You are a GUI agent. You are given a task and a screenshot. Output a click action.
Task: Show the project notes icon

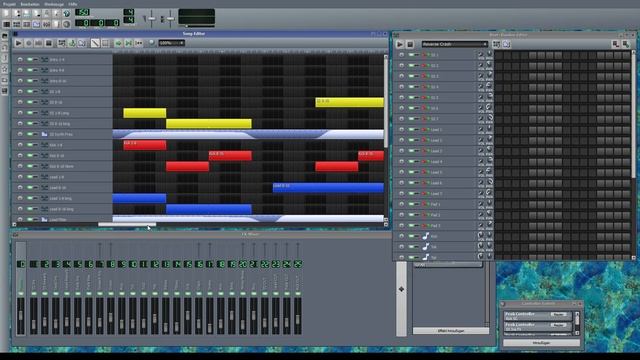click(56, 24)
